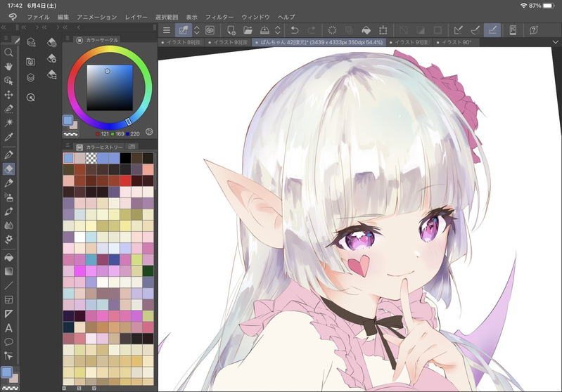Select transparent color at tool palette bottom
Image resolution: width=562 pixels, height=392 pixels.
point(11,388)
